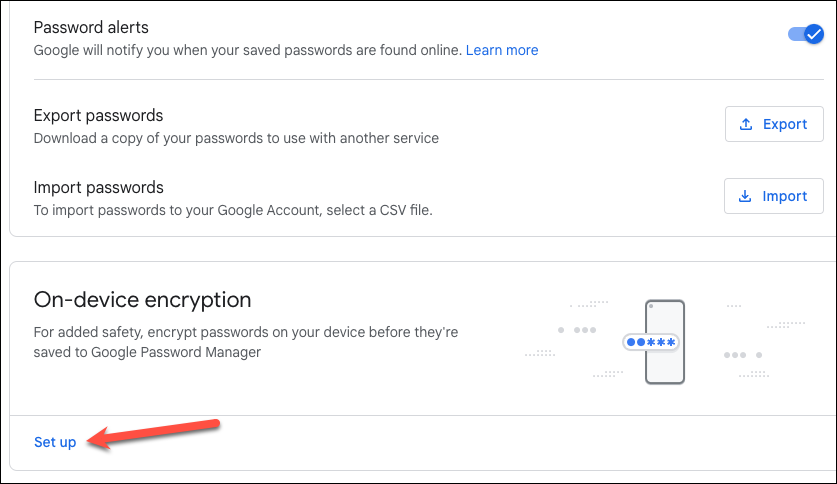Toggle the Password alerts switch off

(x=805, y=34)
